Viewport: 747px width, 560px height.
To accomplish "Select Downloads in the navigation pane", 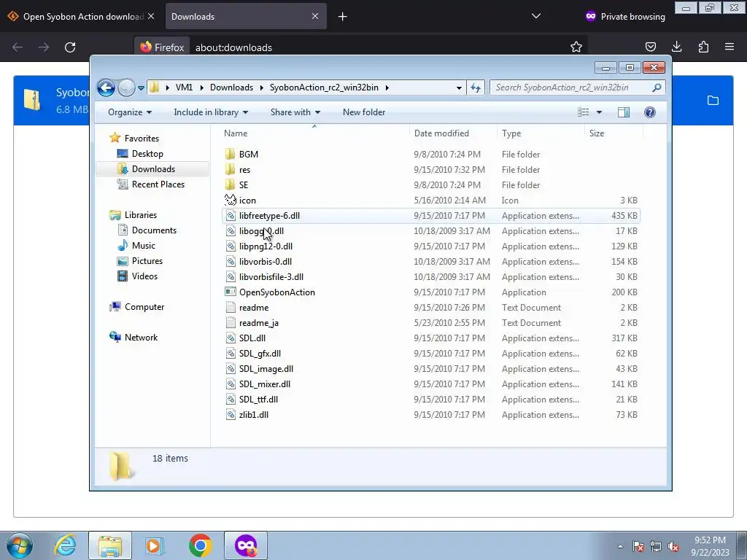I will pos(153,169).
